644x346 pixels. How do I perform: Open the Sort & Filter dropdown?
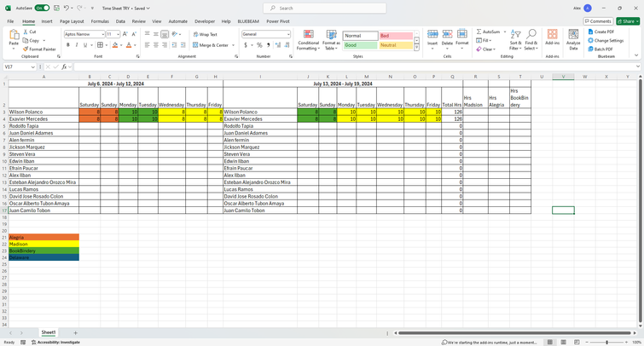pos(515,40)
